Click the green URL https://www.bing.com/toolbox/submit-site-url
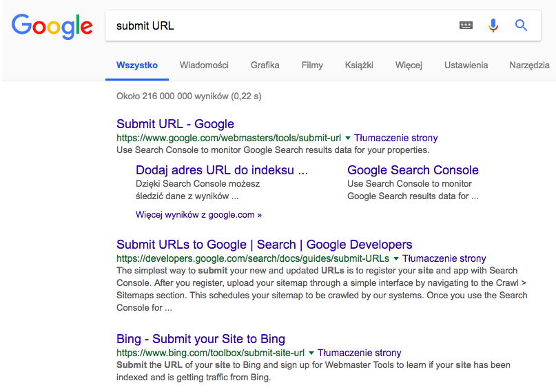 point(210,353)
